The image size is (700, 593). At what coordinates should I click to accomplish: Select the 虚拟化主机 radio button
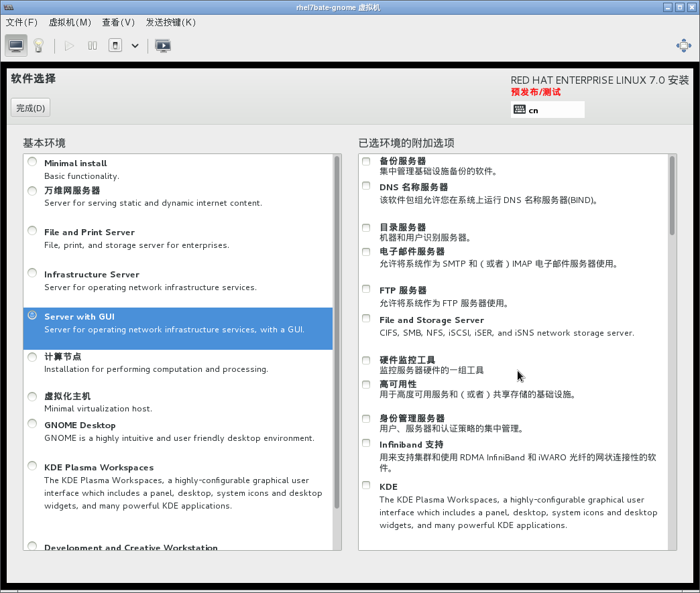click(x=32, y=397)
